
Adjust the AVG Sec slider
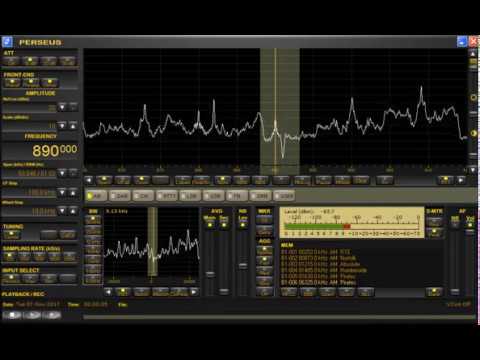click(x=224, y=291)
